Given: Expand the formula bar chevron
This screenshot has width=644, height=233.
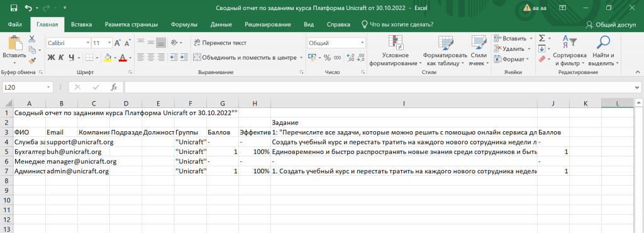Looking at the screenshot, I should 636,87.
